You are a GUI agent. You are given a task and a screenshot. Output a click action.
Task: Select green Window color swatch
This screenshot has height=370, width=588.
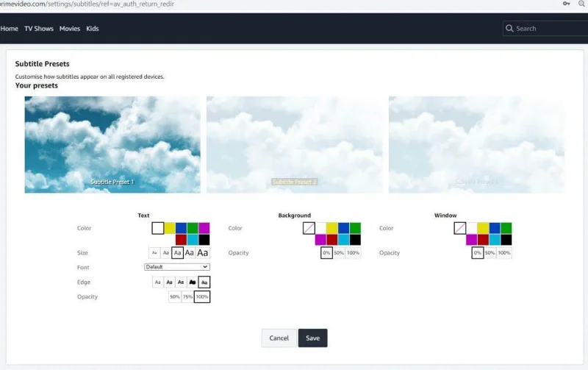tap(506, 228)
